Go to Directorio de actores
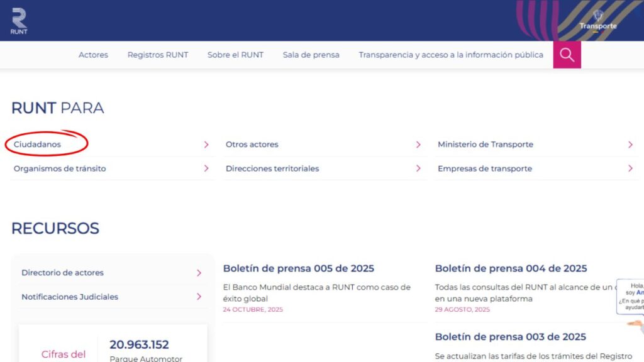This screenshot has width=644, height=362. (x=62, y=273)
